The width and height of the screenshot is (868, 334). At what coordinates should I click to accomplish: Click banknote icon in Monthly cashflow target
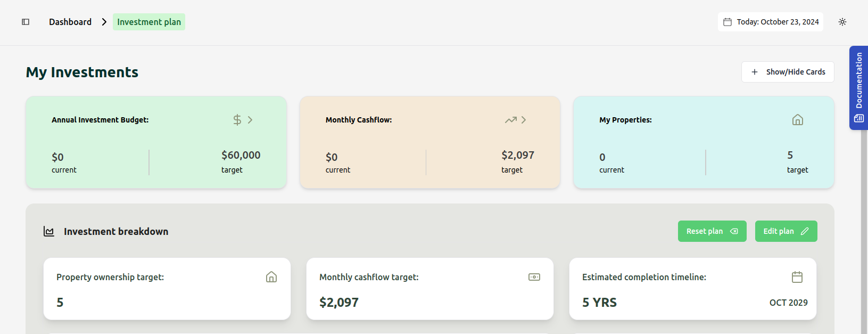(x=534, y=277)
